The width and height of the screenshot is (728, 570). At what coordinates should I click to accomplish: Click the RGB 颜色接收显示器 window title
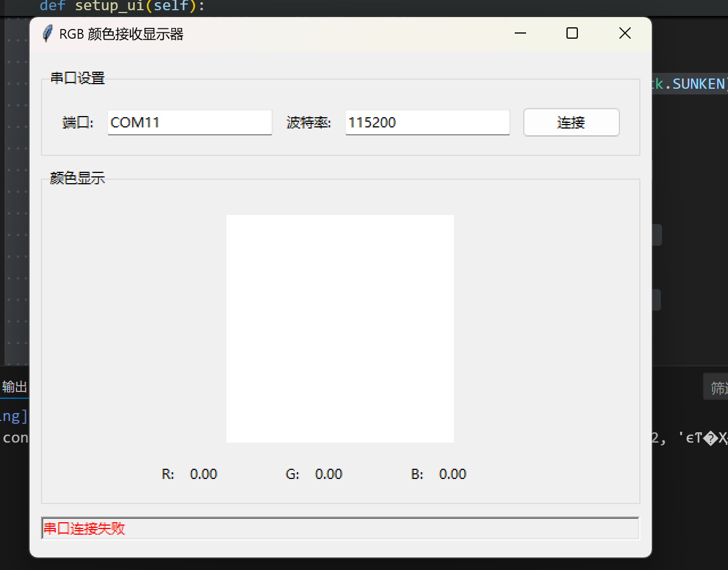[x=121, y=34]
